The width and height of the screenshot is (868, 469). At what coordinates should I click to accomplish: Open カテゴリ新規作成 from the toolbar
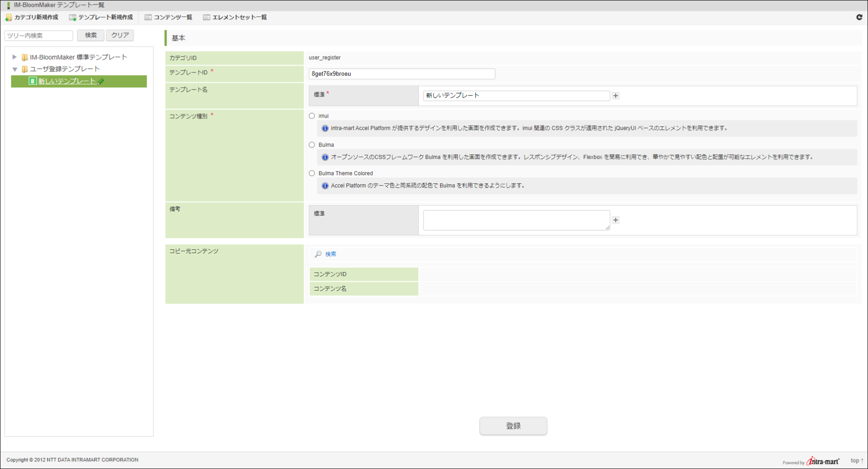tap(32, 17)
